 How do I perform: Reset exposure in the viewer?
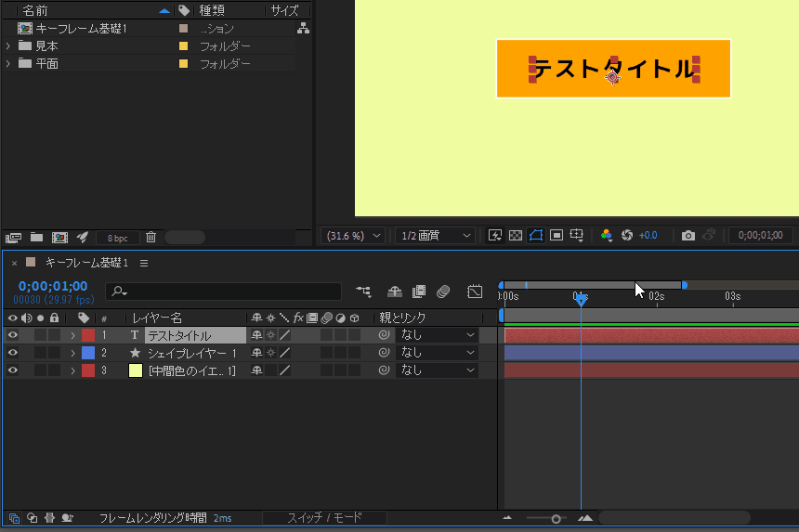pyautogui.click(x=627, y=235)
